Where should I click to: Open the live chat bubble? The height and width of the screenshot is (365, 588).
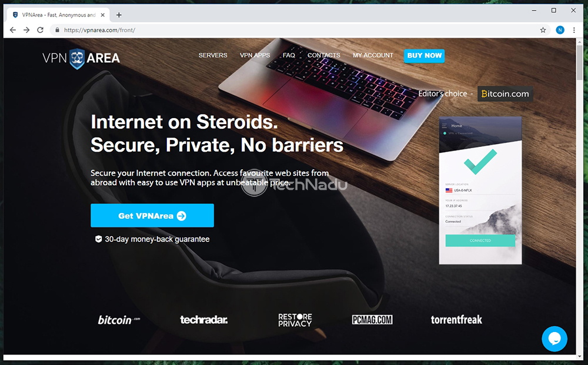[x=554, y=339]
